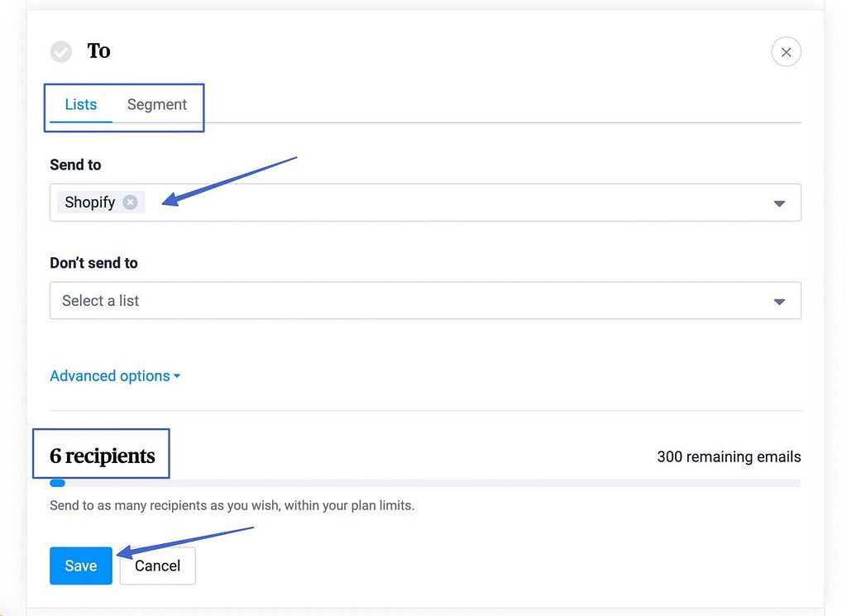Save the recipient settings

click(80, 566)
